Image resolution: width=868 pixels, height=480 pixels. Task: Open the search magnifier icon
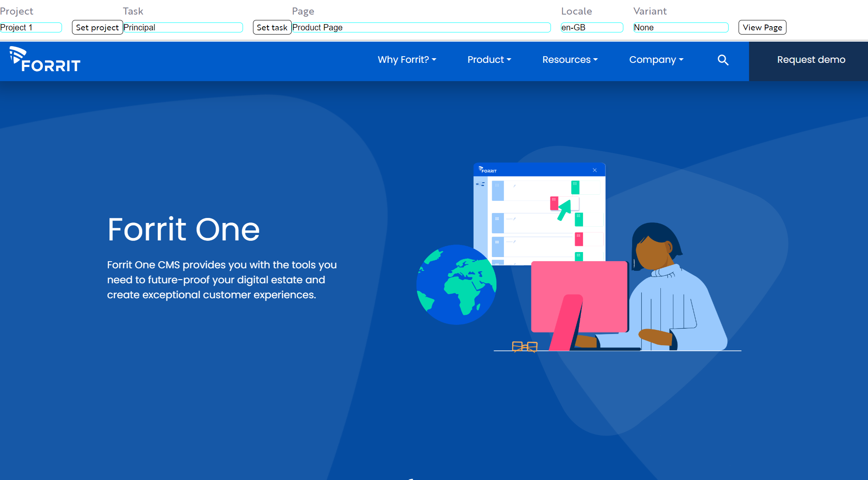(x=723, y=60)
